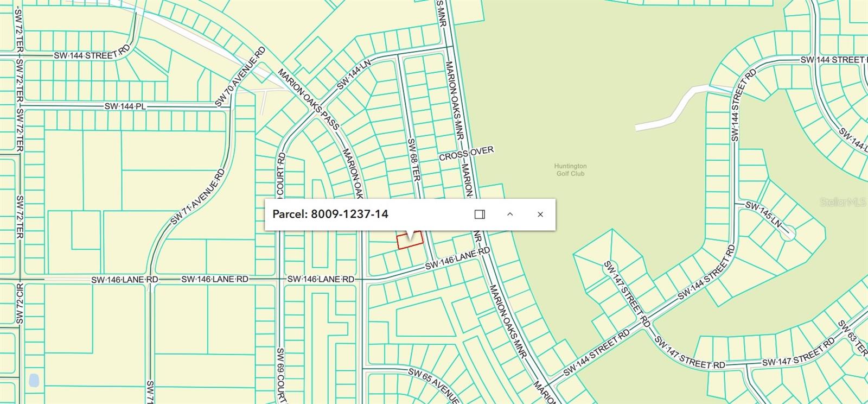
Task: Click the SW 145 LN cul-de-sac circle
Action: [x=789, y=234]
